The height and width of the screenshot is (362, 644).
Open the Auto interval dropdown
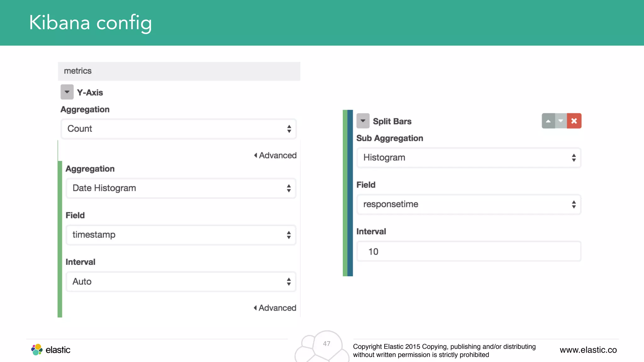coord(181,282)
